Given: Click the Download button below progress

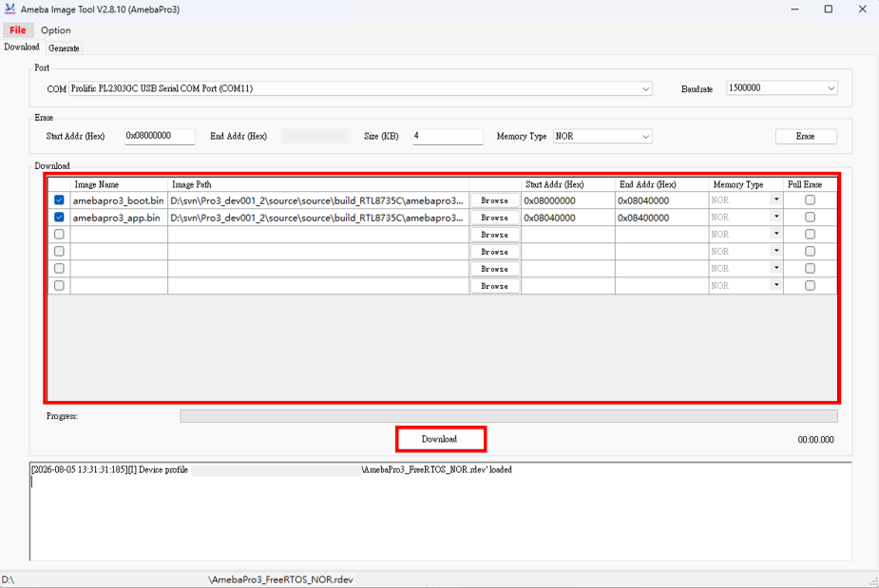Looking at the screenshot, I should (440, 439).
